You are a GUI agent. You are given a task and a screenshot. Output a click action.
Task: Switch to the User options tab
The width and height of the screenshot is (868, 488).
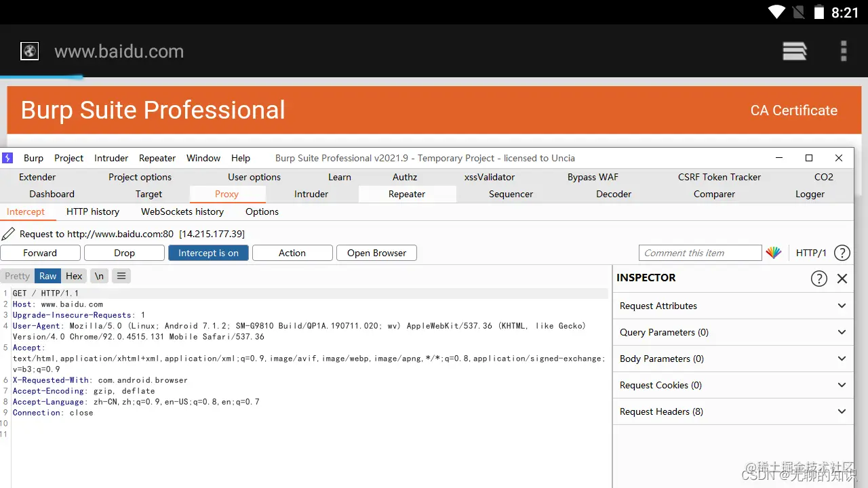pyautogui.click(x=254, y=177)
